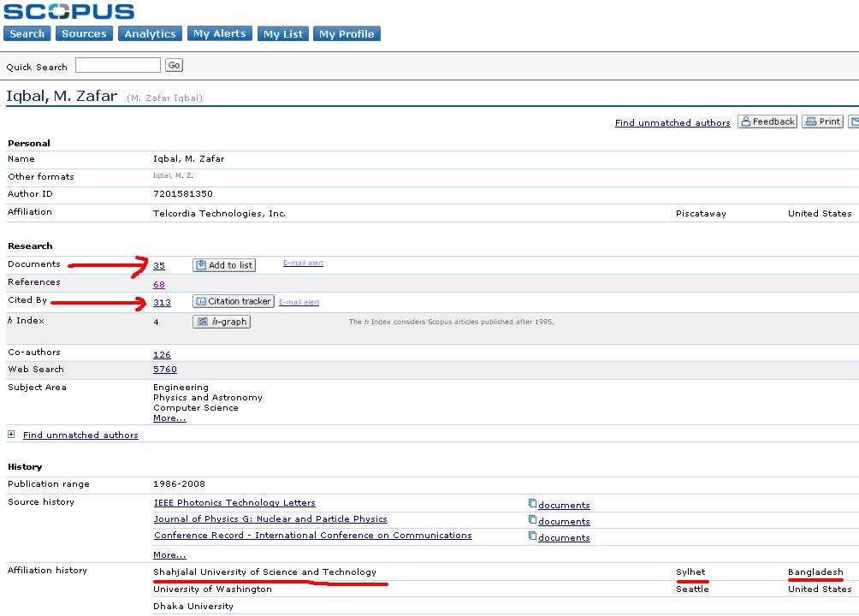Viewport: 859px width, 616px height.
Task: Open the 313 Cited By link
Action: point(163,303)
